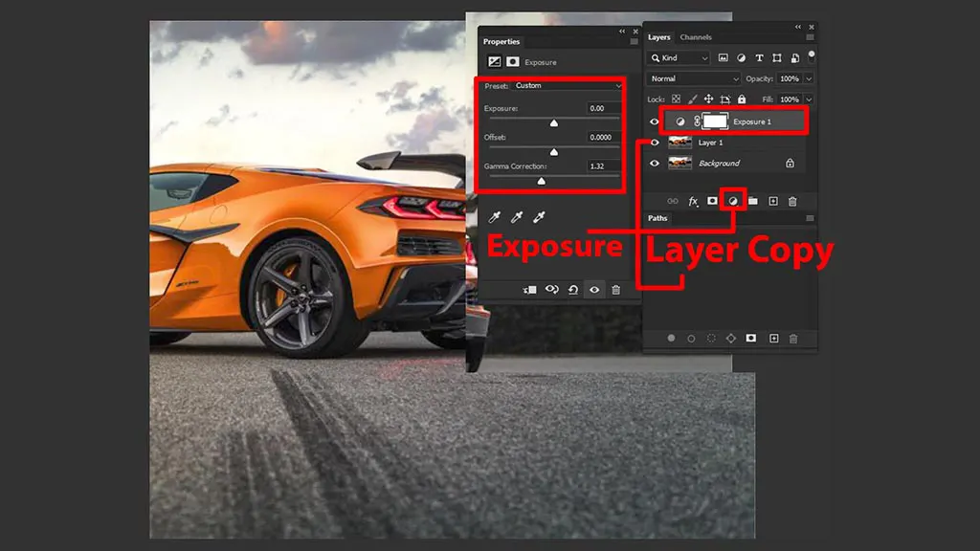Lock transparent pixels
The width and height of the screenshot is (980, 551).
pos(677,99)
